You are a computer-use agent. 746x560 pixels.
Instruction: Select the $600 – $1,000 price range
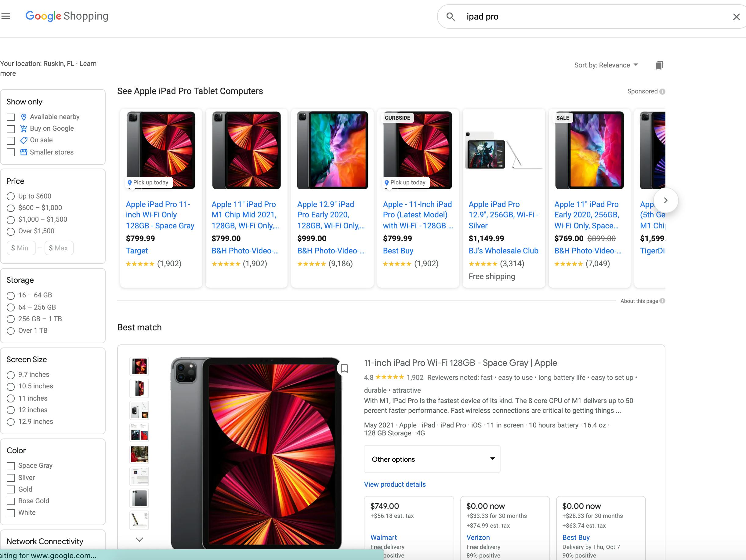tap(11, 208)
